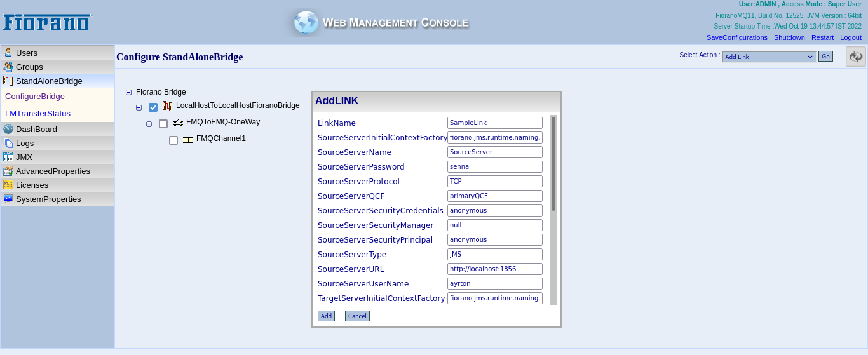This screenshot has width=868, height=355.
Task: Collapse the FMQToFMQ-OneWay node
Action: click(x=149, y=124)
